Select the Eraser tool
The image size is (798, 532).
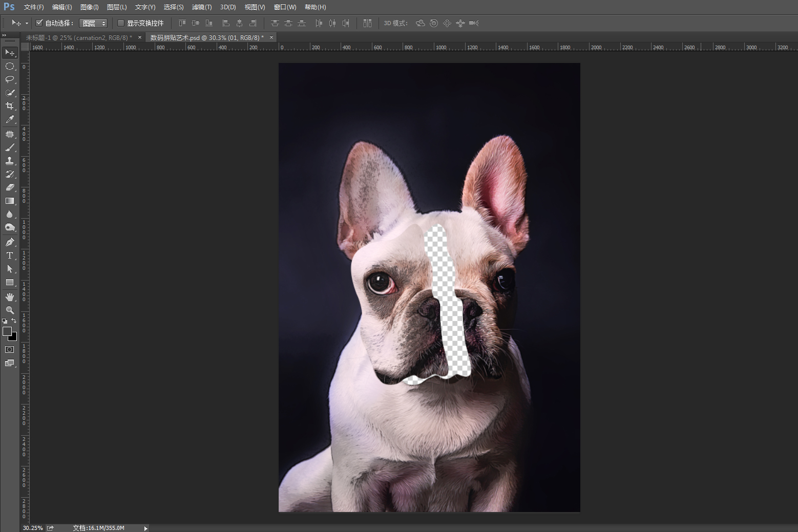[x=10, y=187]
